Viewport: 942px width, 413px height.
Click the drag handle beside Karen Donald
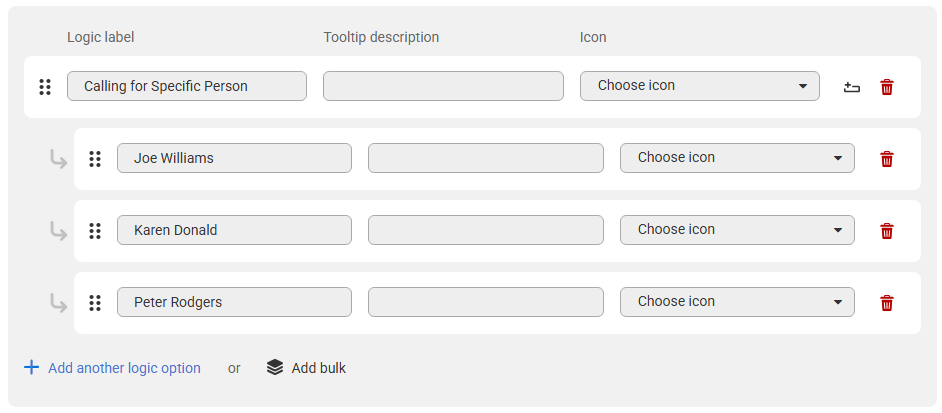[95, 231]
